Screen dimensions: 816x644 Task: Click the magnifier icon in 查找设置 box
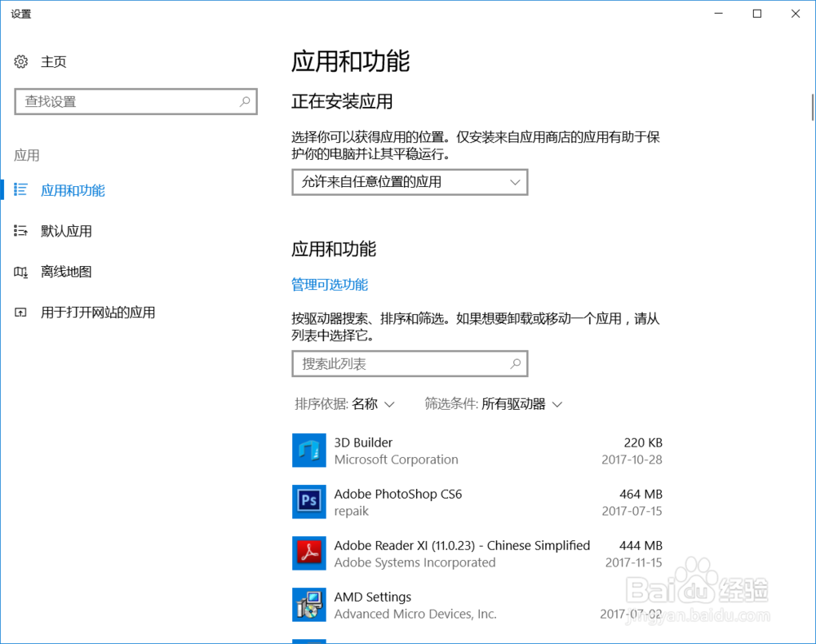(x=245, y=101)
